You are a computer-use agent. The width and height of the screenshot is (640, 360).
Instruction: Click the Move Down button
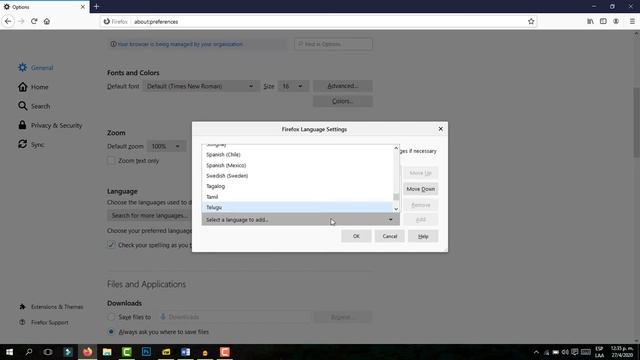420,189
